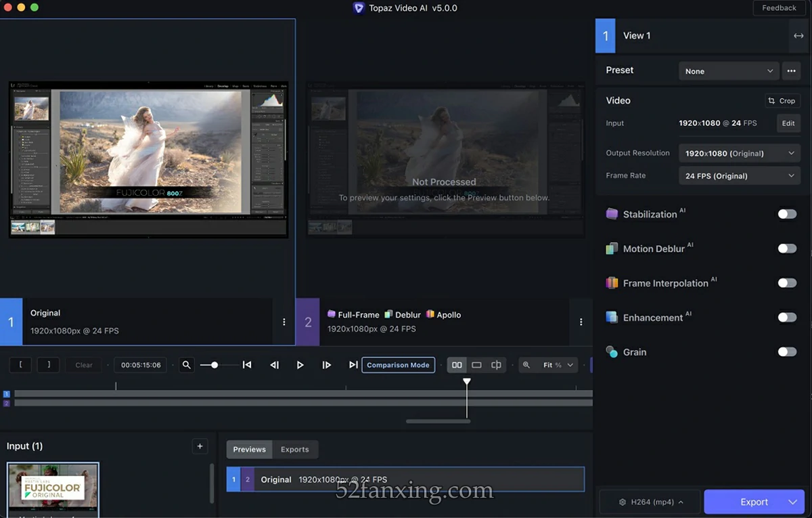Open Output Resolution dropdown
The width and height of the screenshot is (812, 518).
click(740, 153)
